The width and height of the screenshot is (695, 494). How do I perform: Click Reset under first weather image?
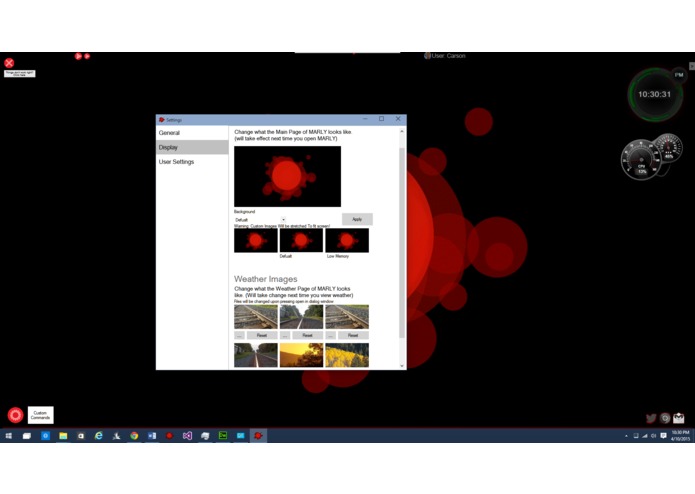tap(262, 335)
